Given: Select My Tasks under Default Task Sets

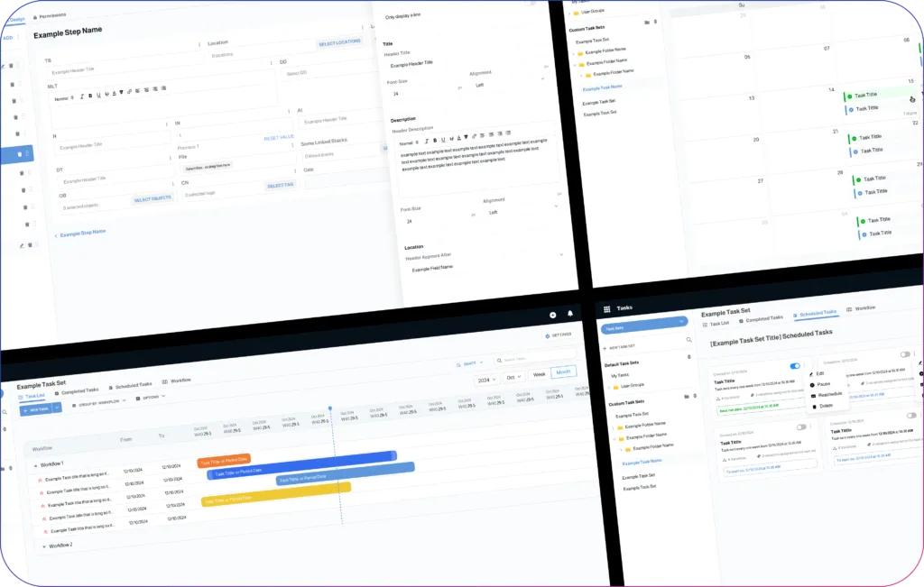Looking at the screenshot, I should pyautogui.click(x=619, y=375).
